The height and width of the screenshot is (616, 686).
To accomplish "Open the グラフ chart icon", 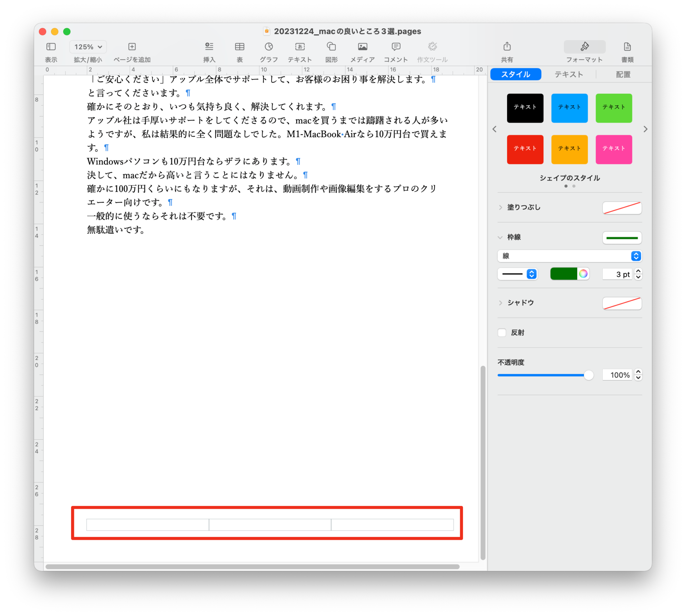I will 269,47.
